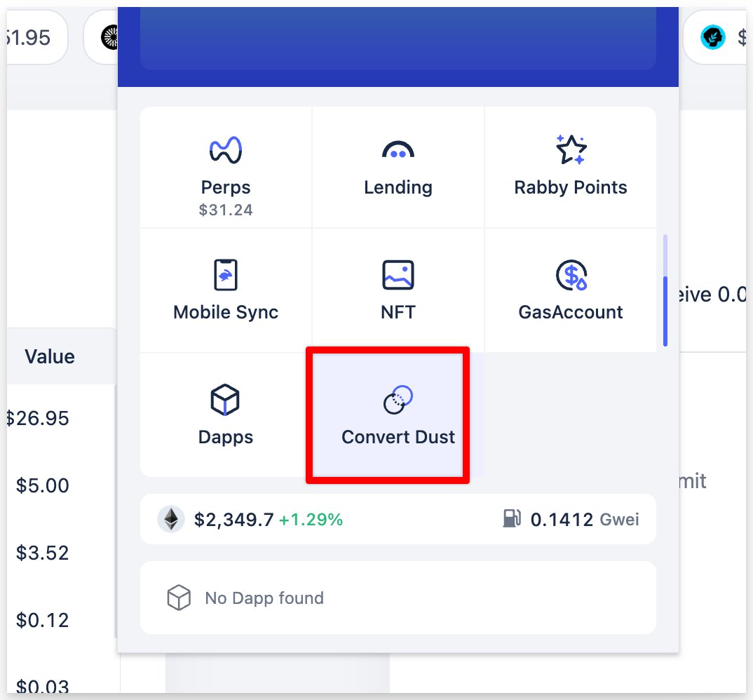Click the black sunburst token icon
This screenshot has width=753, height=700.
tap(110, 37)
